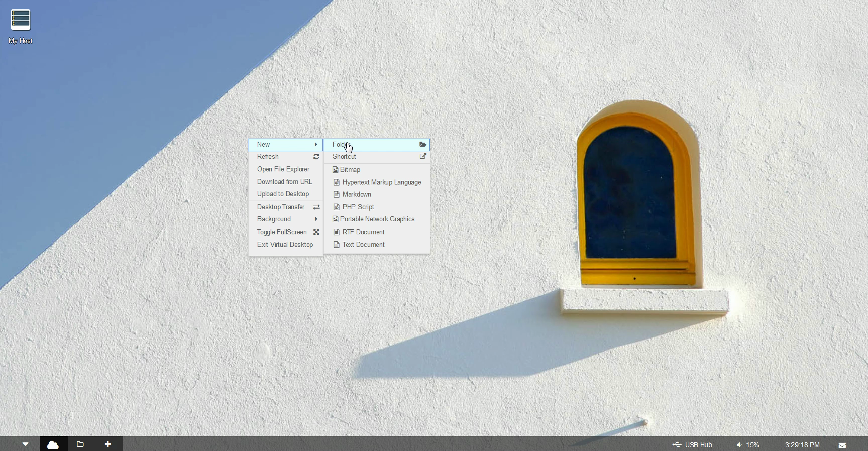Click Download from URL
The image size is (868, 451).
(x=284, y=182)
